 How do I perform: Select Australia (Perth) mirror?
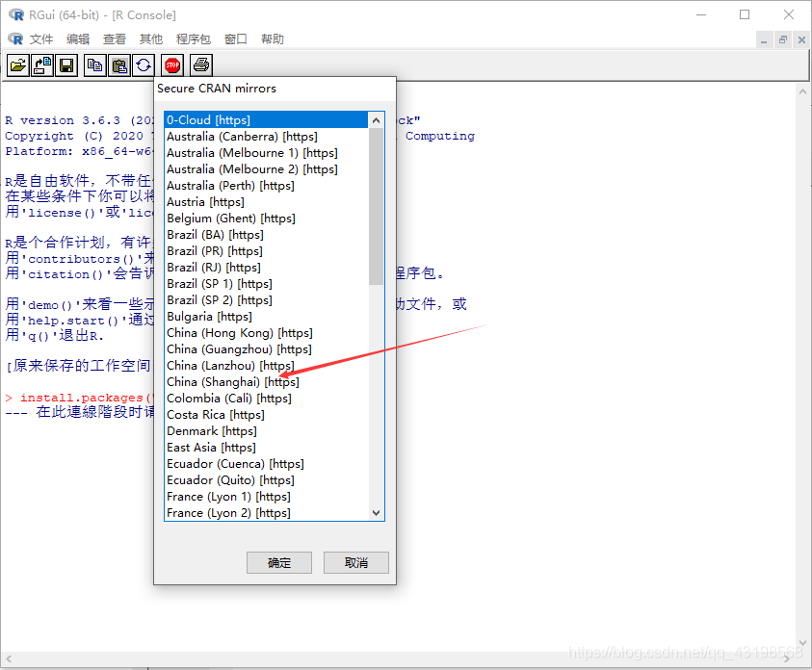click(x=266, y=185)
